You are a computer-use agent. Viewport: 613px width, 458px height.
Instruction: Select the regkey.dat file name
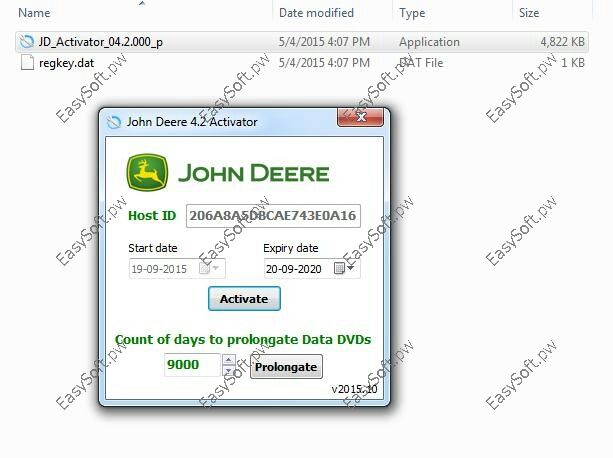66,63
